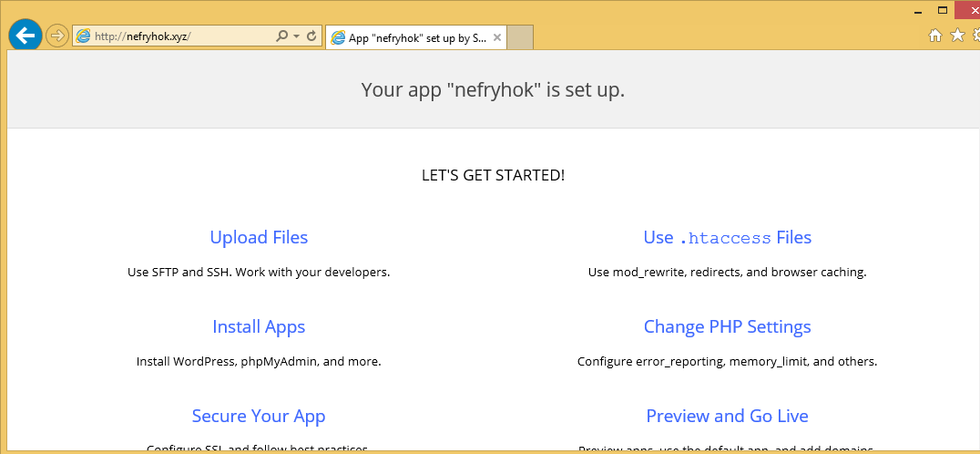Follow the Preview and Go Live link
This screenshot has height=454, width=980.
coord(728,416)
